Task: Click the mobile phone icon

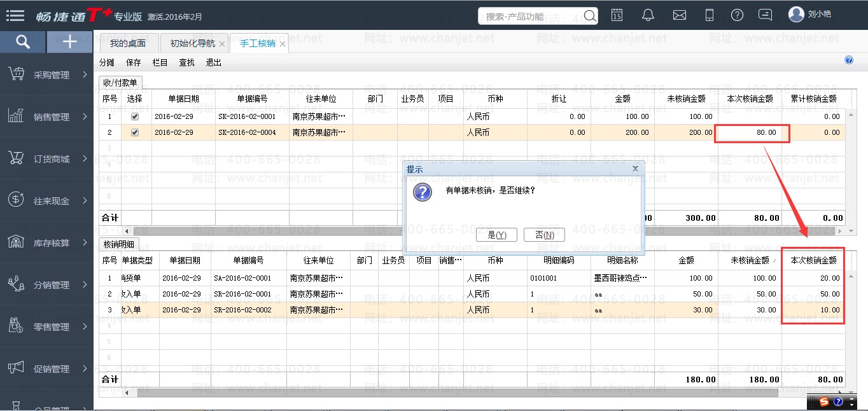Action: pyautogui.click(x=710, y=15)
